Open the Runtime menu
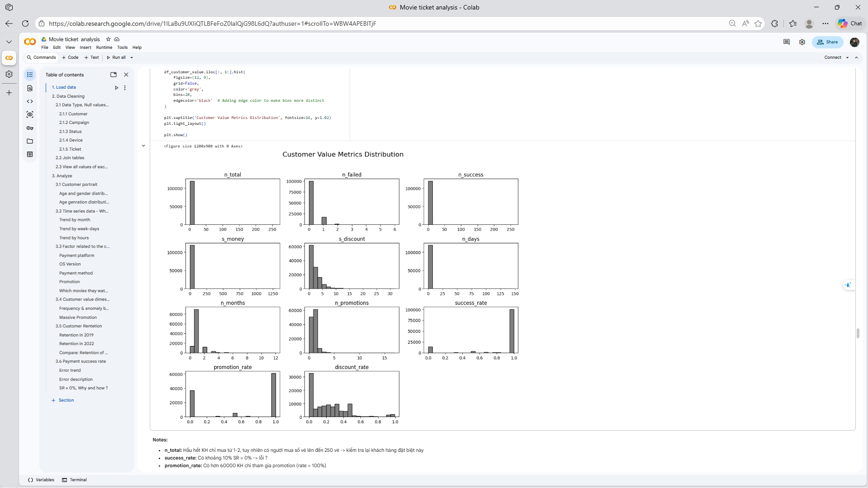The image size is (868, 488). [104, 47]
